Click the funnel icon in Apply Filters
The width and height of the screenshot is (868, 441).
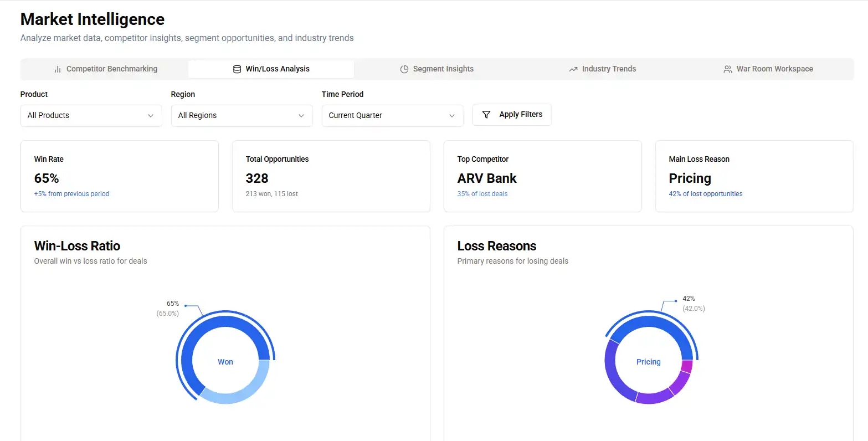486,115
